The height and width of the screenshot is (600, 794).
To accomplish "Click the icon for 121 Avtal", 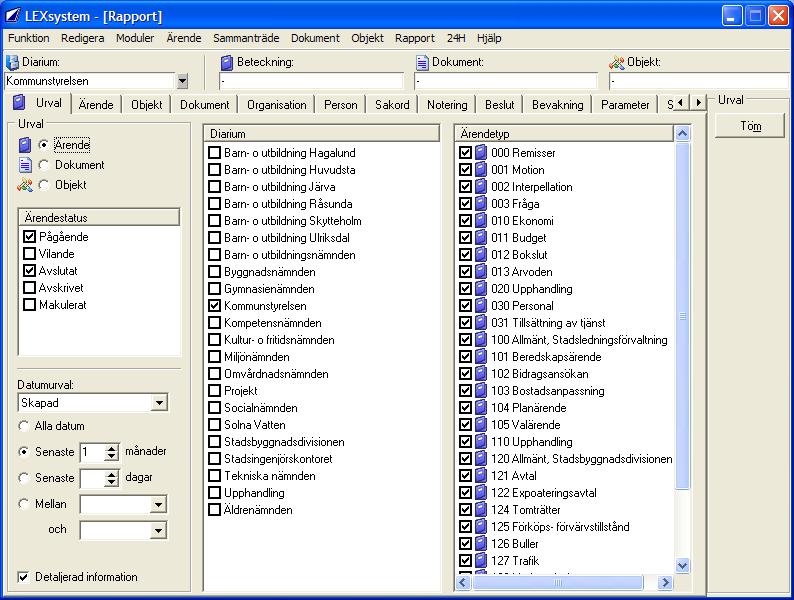I will [481, 476].
